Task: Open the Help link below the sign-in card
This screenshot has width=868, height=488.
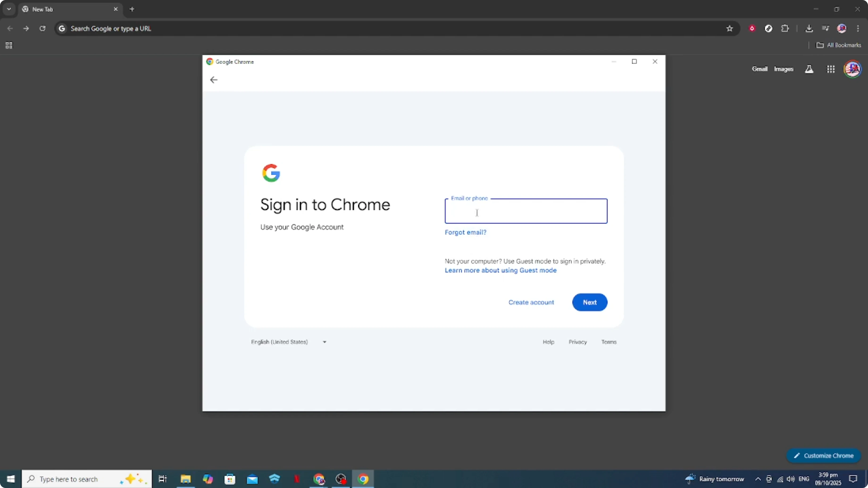Action: pos(548,342)
